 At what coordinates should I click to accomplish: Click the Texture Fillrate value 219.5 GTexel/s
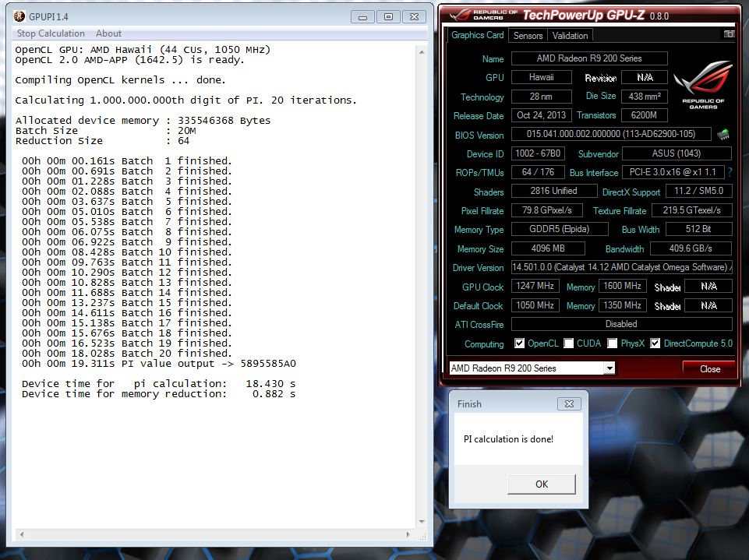click(691, 210)
